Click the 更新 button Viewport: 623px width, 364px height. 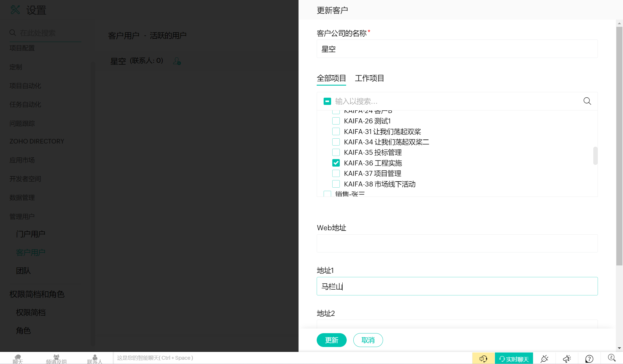click(x=331, y=340)
